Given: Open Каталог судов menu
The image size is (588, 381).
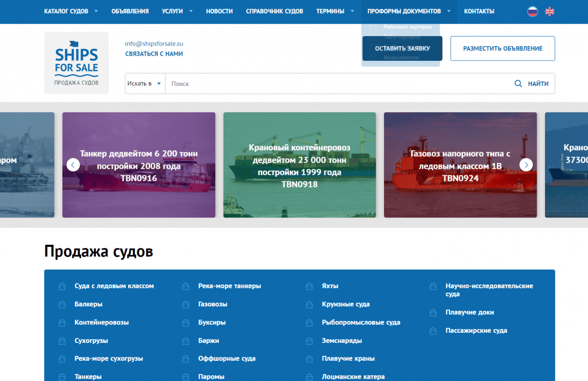Looking at the screenshot, I should pyautogui.click(x=66, y=11).
